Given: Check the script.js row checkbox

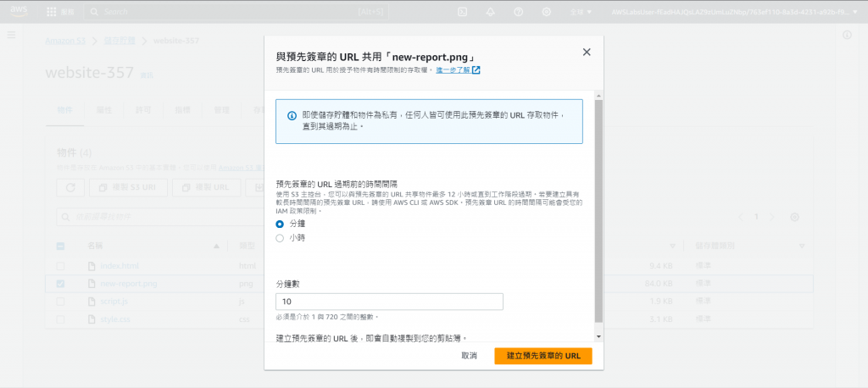Looking at the screenshot, I should [x=60, y=302].
